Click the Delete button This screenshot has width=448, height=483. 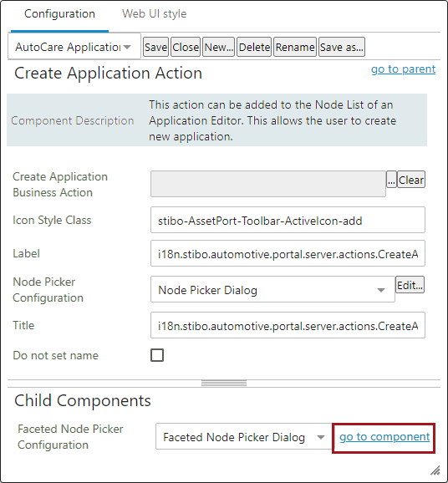coord(254,47)
